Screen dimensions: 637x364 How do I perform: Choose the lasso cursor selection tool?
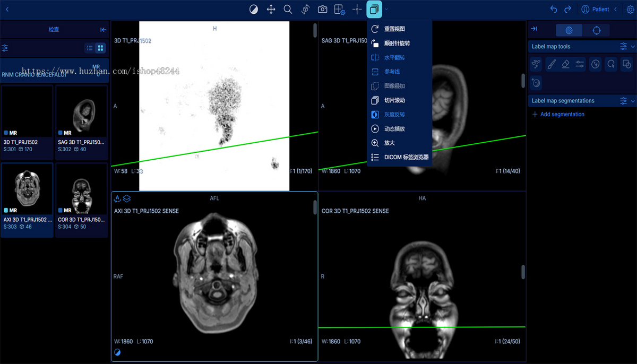click(x=612, y=64)
